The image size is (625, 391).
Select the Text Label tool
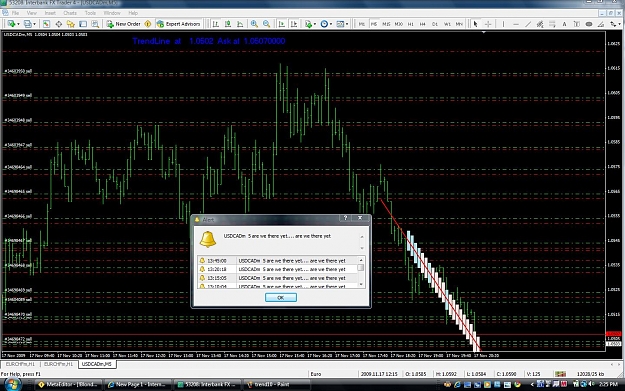(577, 24)
